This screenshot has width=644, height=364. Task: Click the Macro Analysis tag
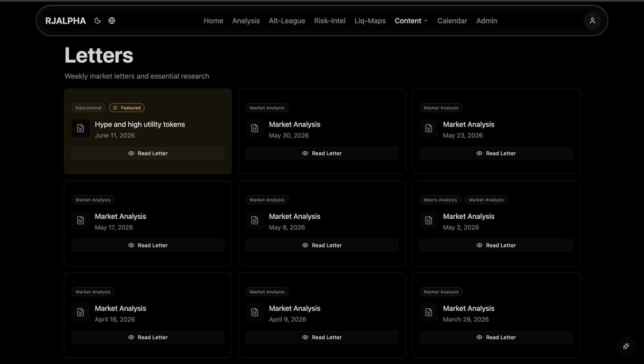(x=441, y=200)
